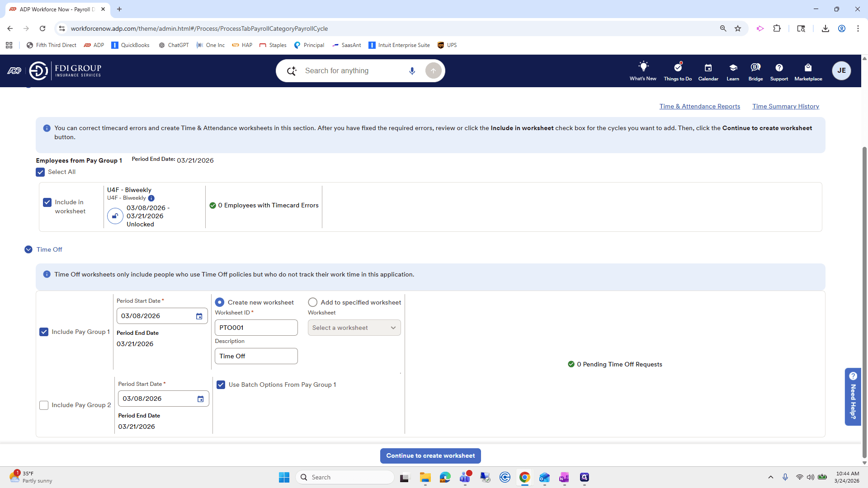Open Windows Start menu

(x=284, y=477)
